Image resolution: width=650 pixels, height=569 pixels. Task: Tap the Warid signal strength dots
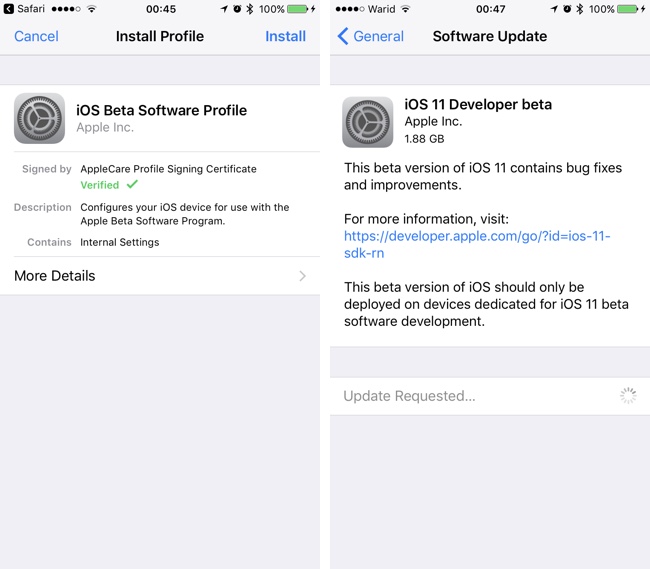tap(350, 9)
